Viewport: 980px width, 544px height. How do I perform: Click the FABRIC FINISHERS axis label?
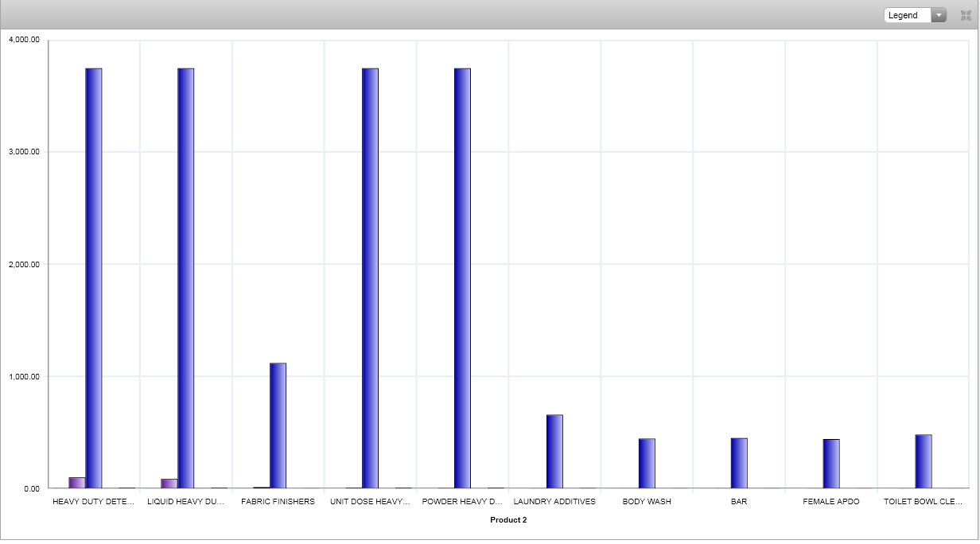point(278,502)
